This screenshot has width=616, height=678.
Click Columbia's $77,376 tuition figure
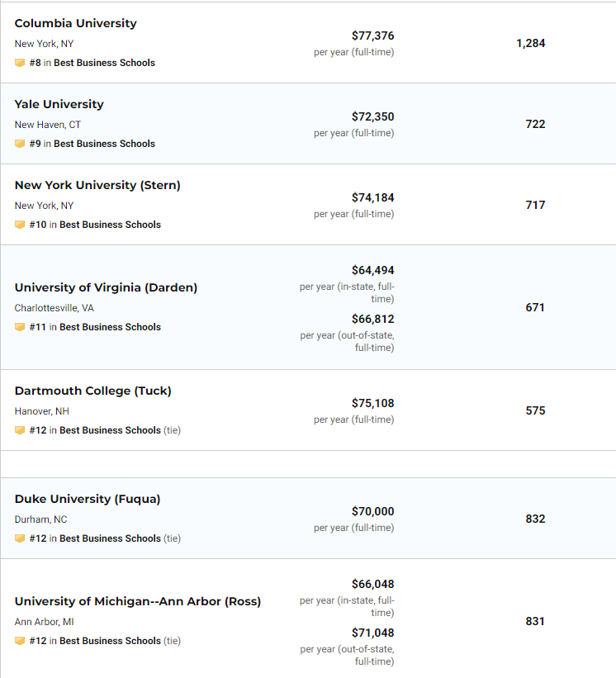[x=373, y=36]
